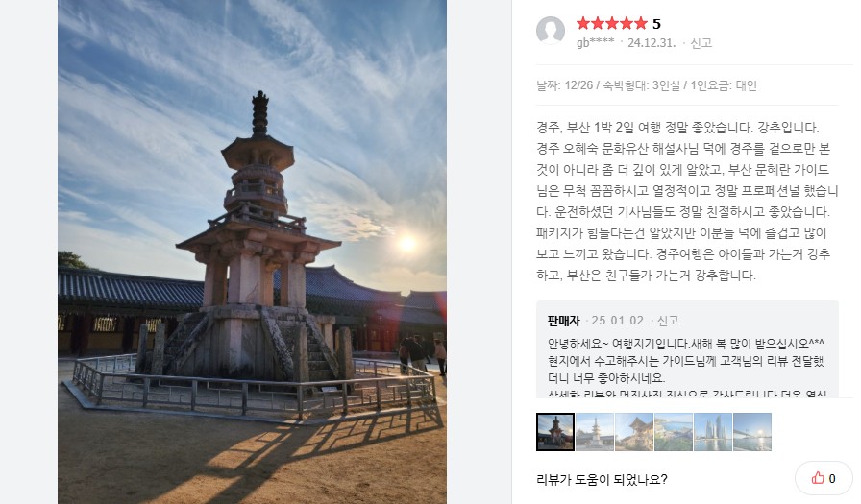The height and width of the screenshot is (504, 861).
Task: Report the seller reply via 신고 beside 25.01.02.
Action: coord(668,321)
